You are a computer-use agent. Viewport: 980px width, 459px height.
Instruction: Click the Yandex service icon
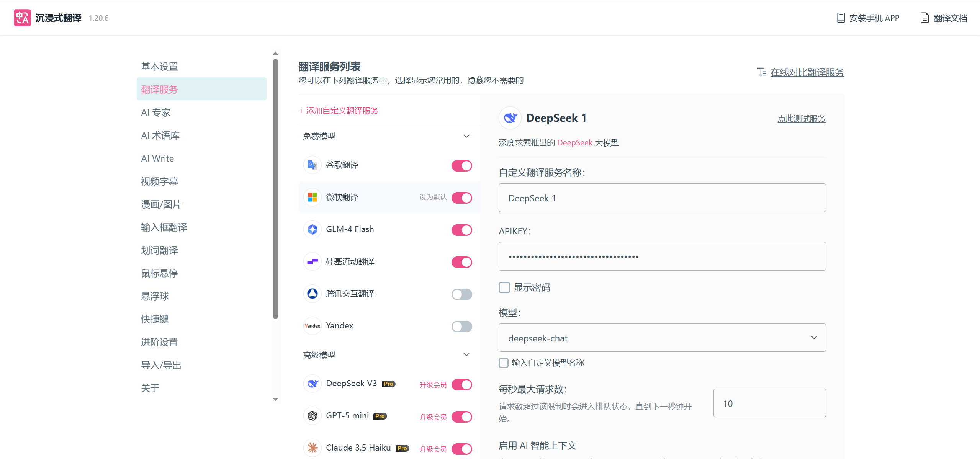pos(312,326)
